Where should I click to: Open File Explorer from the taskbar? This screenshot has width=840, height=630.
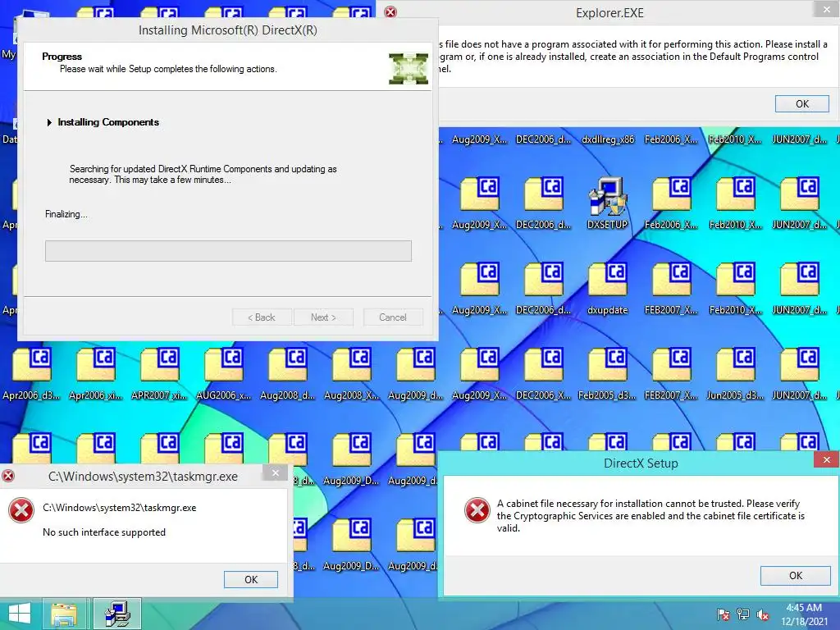(x=64, y=614)
